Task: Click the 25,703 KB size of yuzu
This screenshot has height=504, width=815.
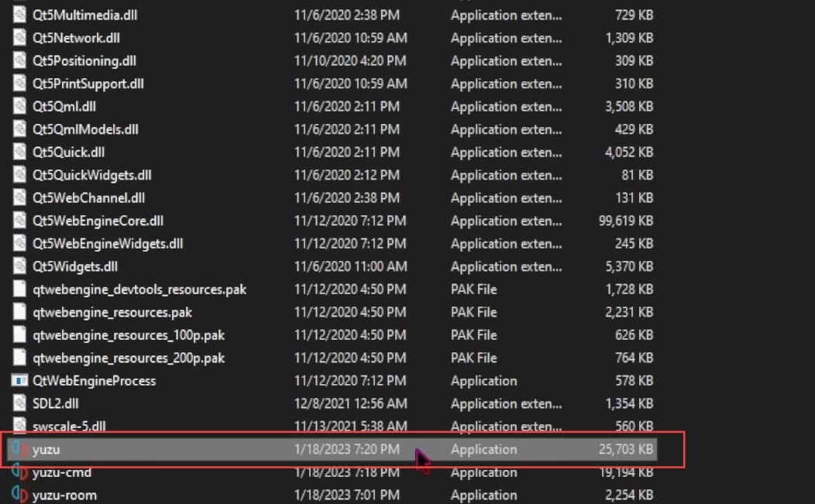Action: (626, 450)
